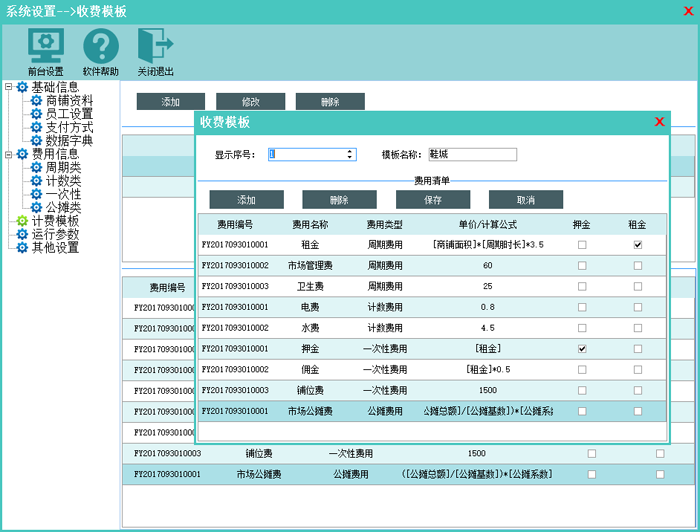
Task: Click gear icon beside 商铺资料
Action: pyautogui.click(x=37, y=101)
